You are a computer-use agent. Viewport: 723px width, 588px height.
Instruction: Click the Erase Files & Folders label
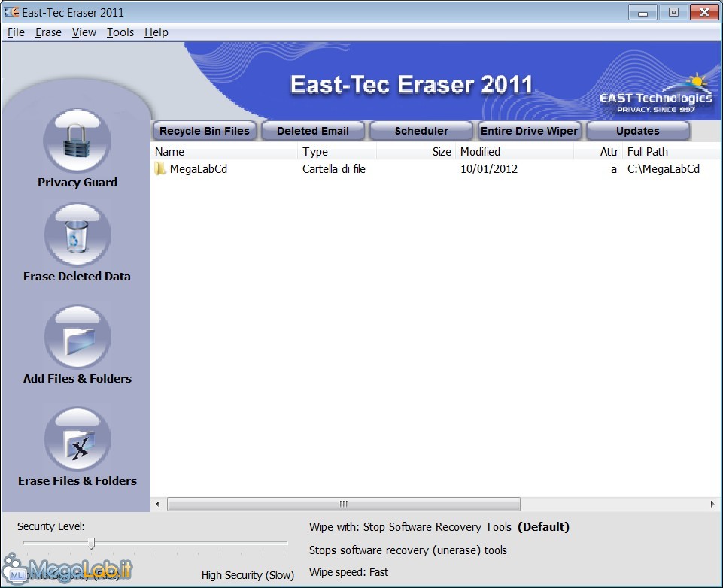click(x=77, y=481)
